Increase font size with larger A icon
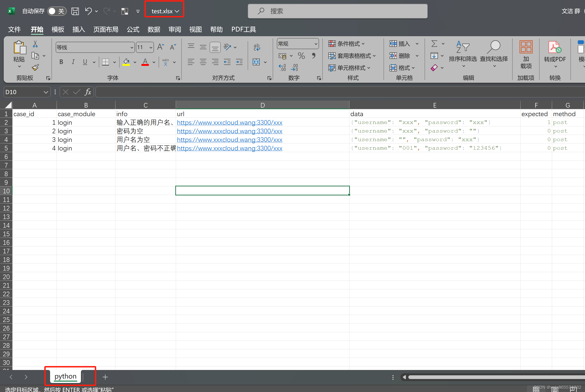The image size is (585, 392). coord(160,47)
